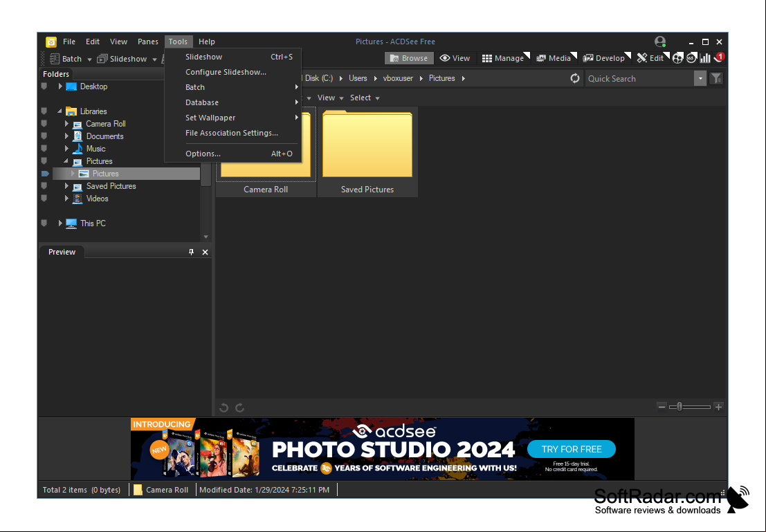Toggle Easy-Select marker beside Libraries
Screen dimensions: 766x532
click(x=44, y=111)
